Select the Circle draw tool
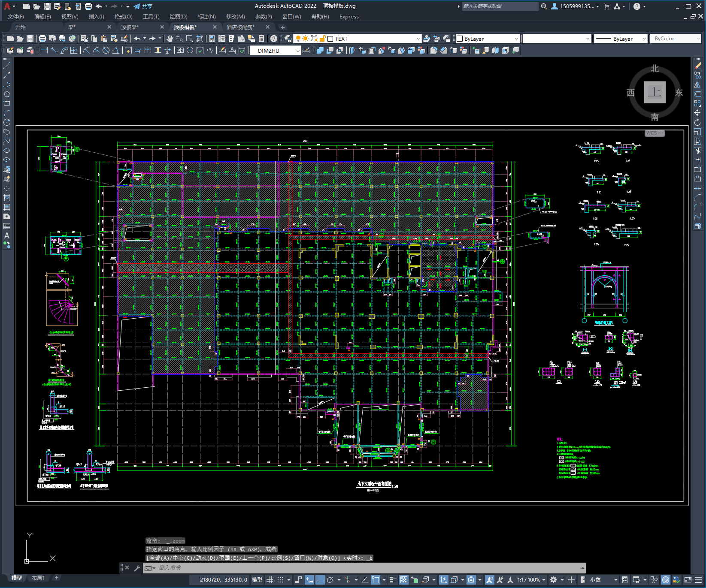706x588 pixels. (x=7, y=122)
